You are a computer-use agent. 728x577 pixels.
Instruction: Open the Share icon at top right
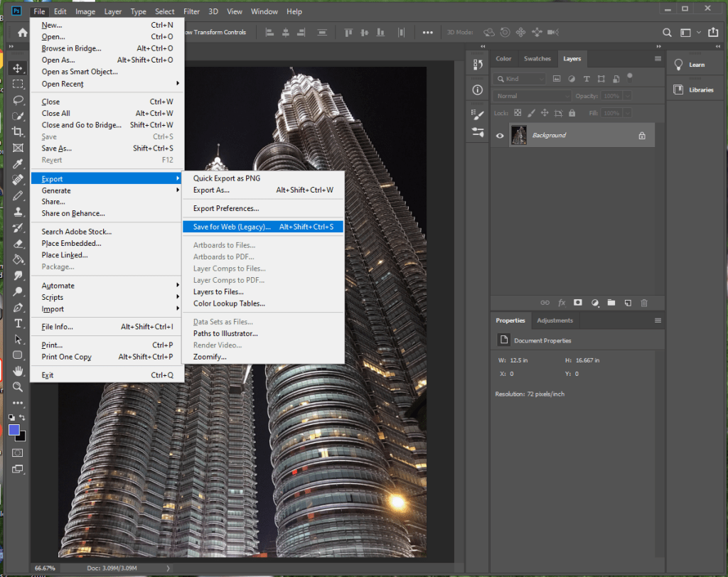(x=713, y=33)
